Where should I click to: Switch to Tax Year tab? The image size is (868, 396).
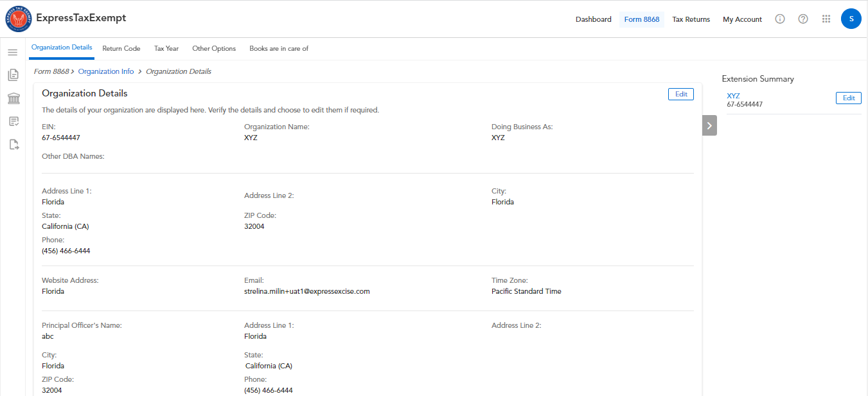coord(166,48)
